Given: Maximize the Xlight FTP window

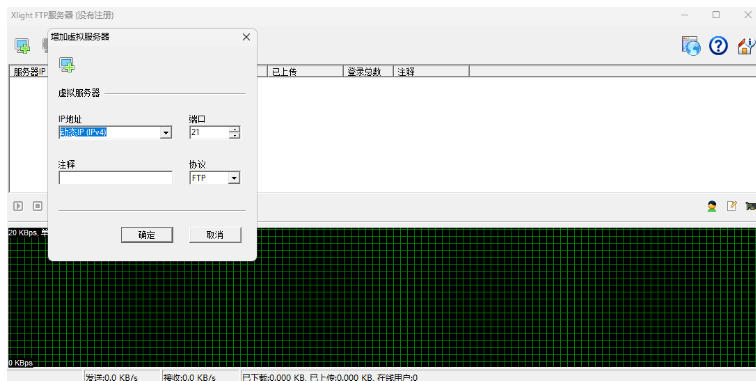Looking at the screenshot, I should [716, 15].
